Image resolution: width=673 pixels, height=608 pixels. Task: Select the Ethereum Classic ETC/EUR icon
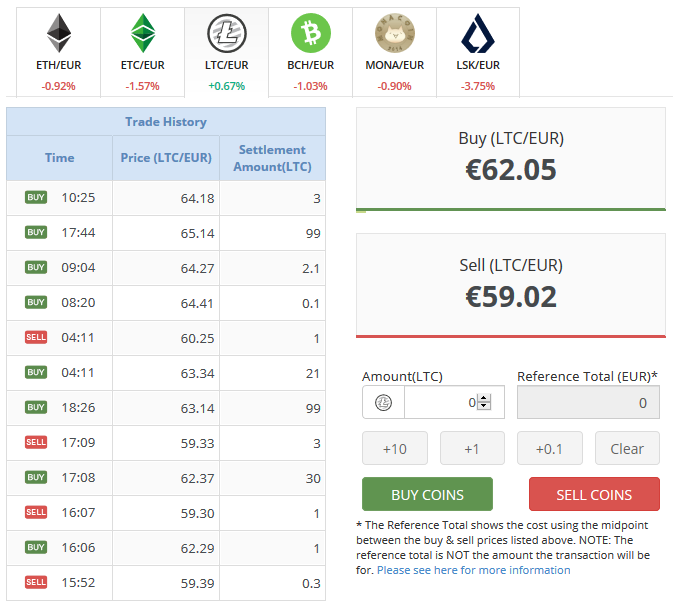pos(143,33)
